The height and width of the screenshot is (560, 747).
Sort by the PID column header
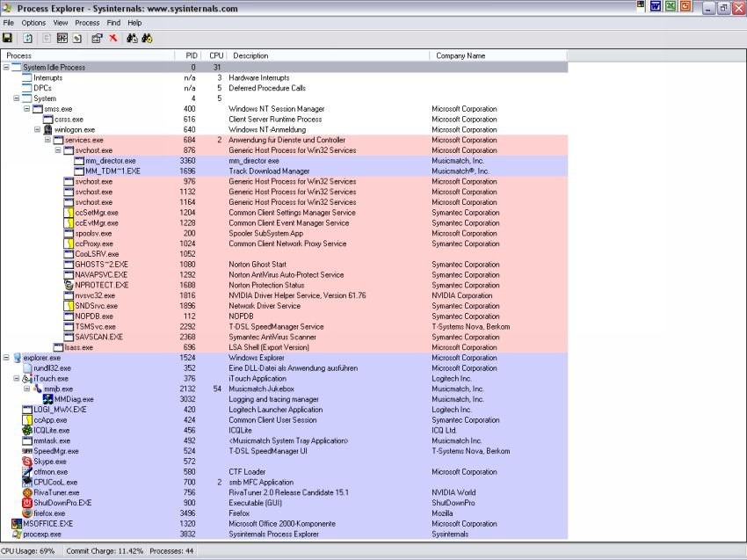point(188,55)
